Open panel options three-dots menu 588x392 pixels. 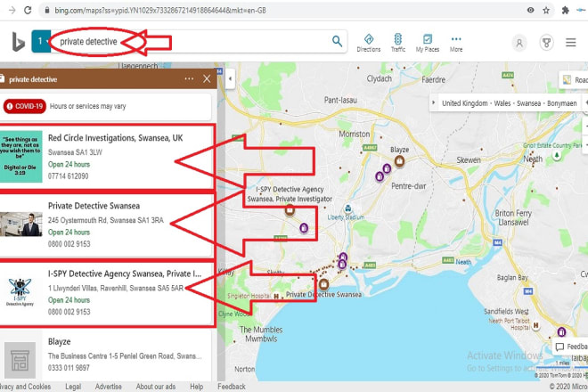tap(189, 78)
